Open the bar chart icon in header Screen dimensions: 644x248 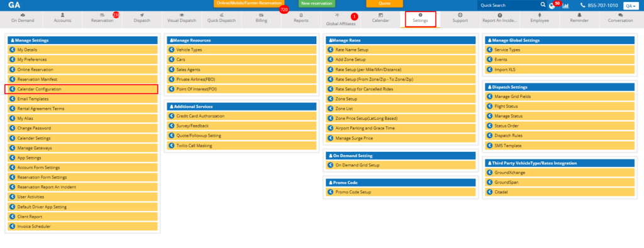coord(566,6)
